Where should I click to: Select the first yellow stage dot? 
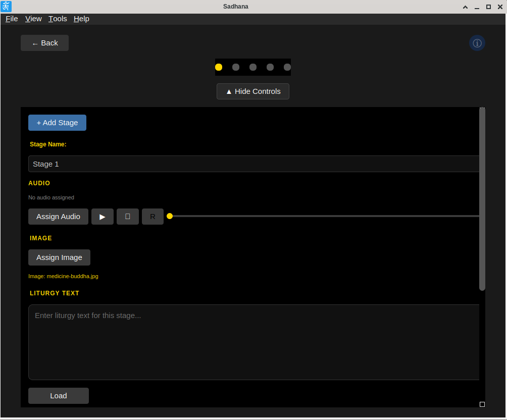tap(219, 67)
